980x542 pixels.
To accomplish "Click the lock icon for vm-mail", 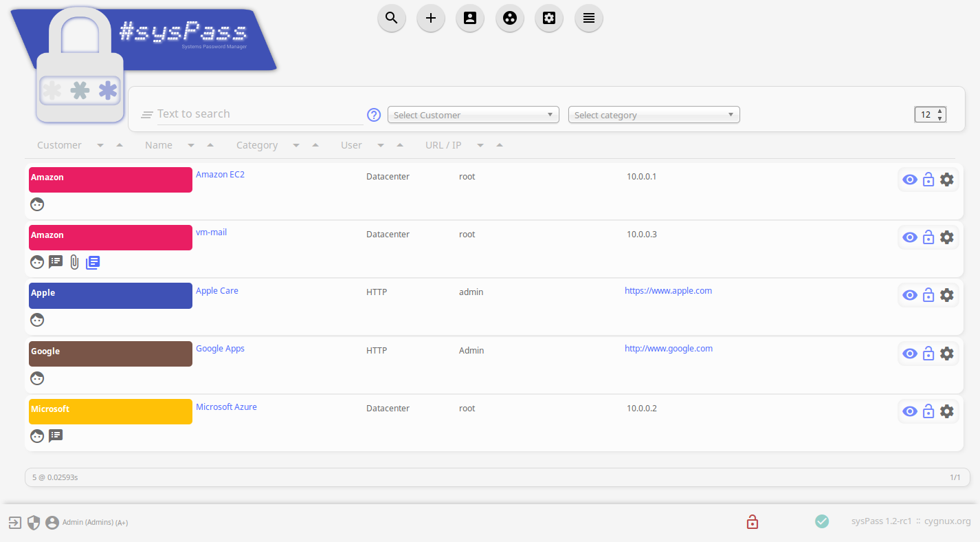I will coord(928,237).
